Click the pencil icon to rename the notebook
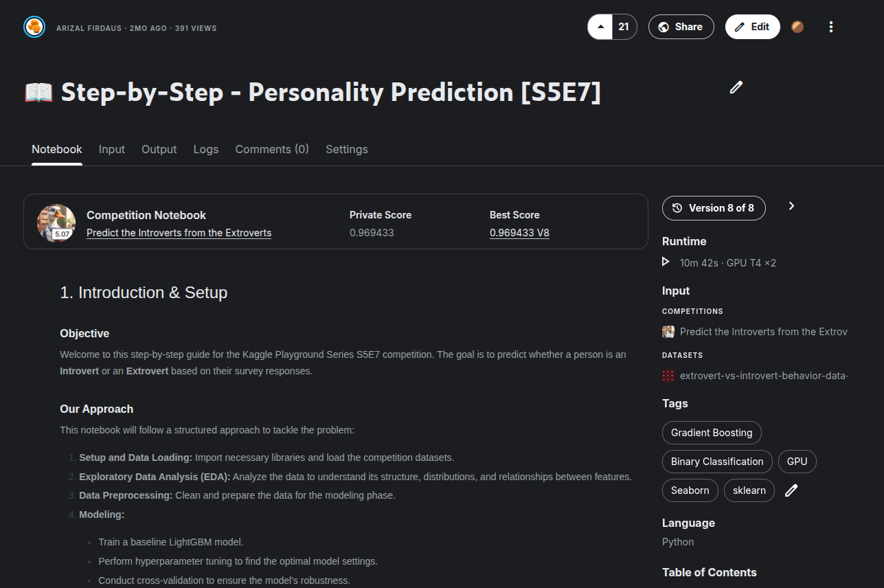The image size is (884, 588). click(x=736, y=87)
